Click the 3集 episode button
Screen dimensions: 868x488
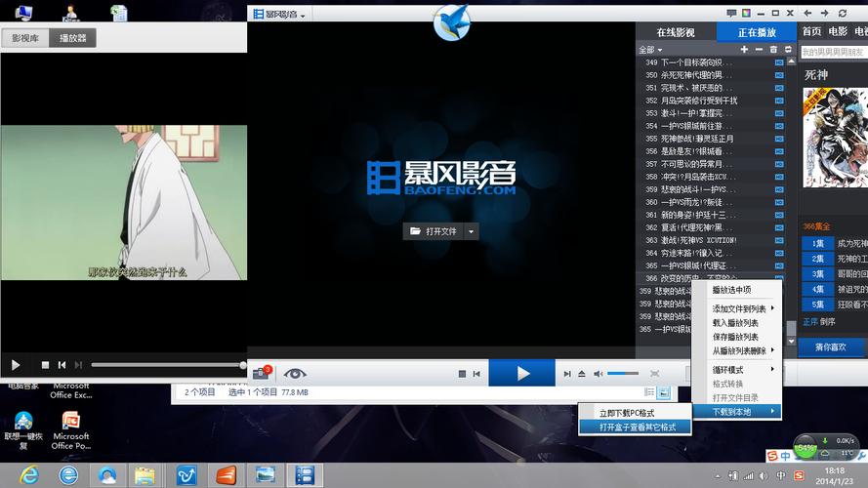817,274
